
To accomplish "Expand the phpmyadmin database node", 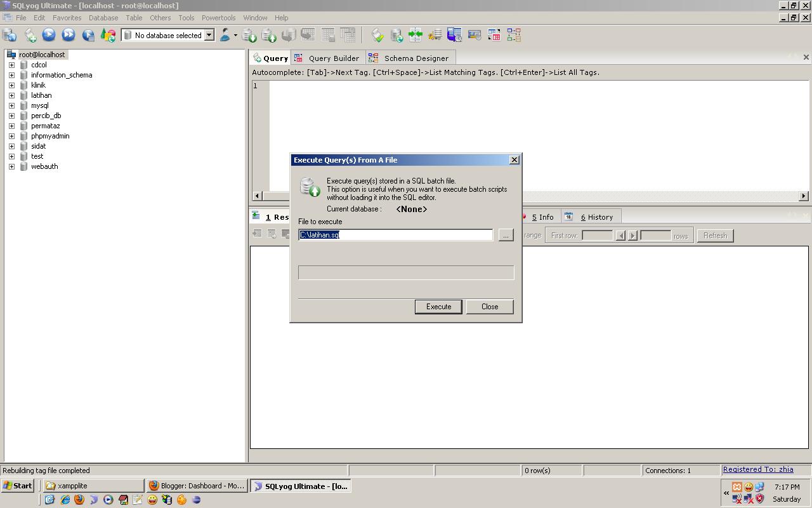I will 11,136.
